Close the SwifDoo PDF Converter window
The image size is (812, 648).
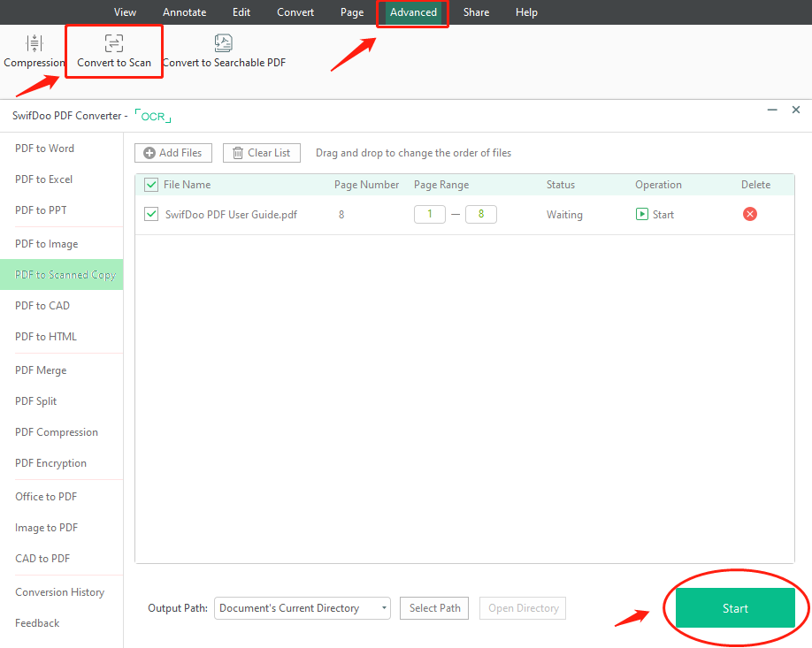click(796, 110)
